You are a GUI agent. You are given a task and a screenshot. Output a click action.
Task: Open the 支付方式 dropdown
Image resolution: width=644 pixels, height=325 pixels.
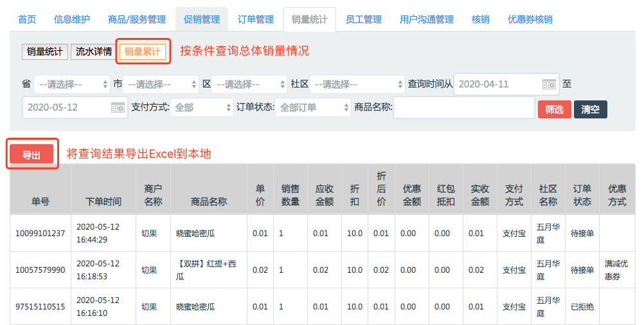point(202,107)
